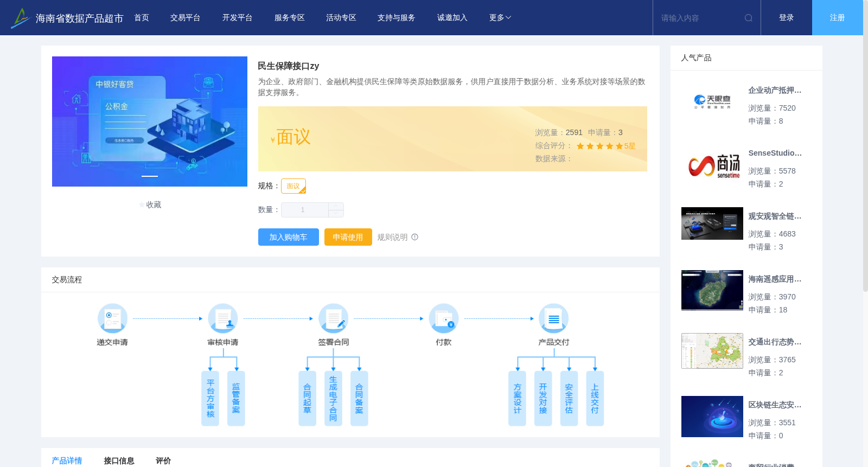
Task: Open 开发平台 in the navigation
Action: 238,18
